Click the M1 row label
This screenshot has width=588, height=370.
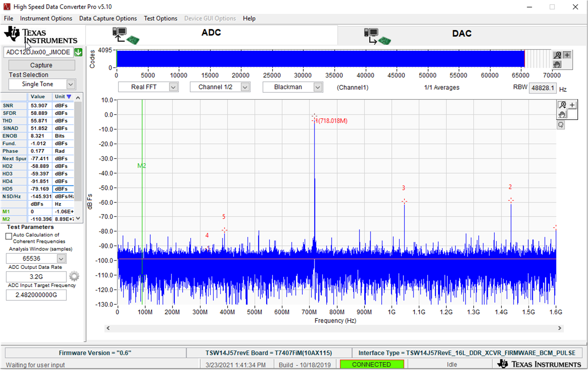(14, 211)
